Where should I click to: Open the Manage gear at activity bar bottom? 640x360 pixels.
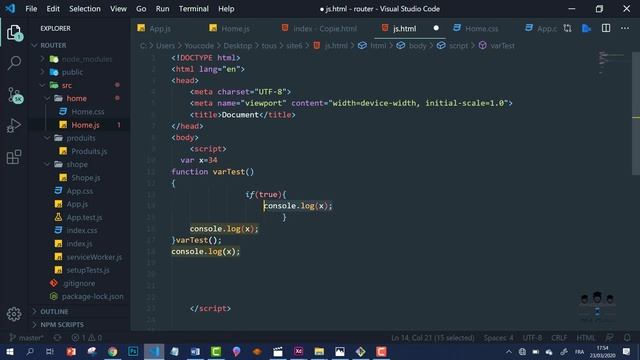click(14, 313)
